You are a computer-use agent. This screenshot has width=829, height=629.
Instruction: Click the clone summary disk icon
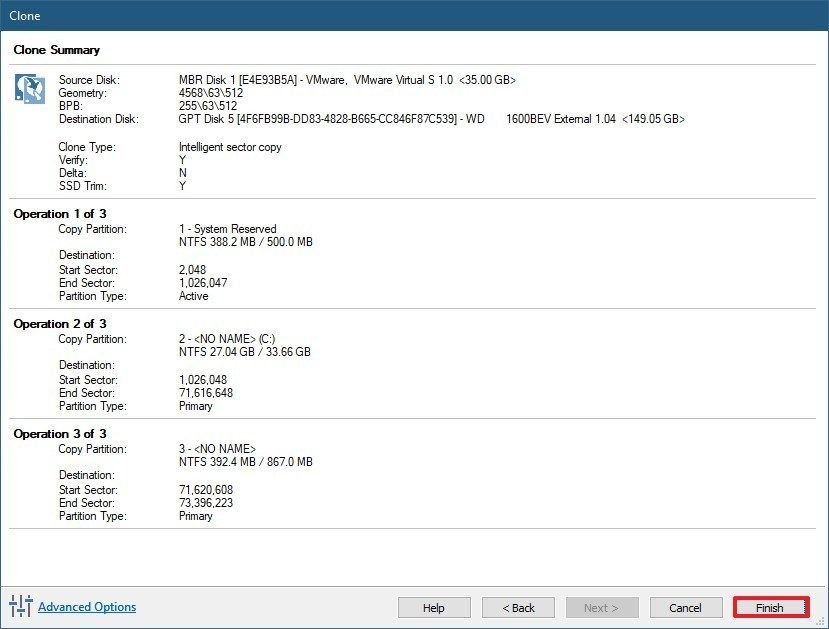30,88
